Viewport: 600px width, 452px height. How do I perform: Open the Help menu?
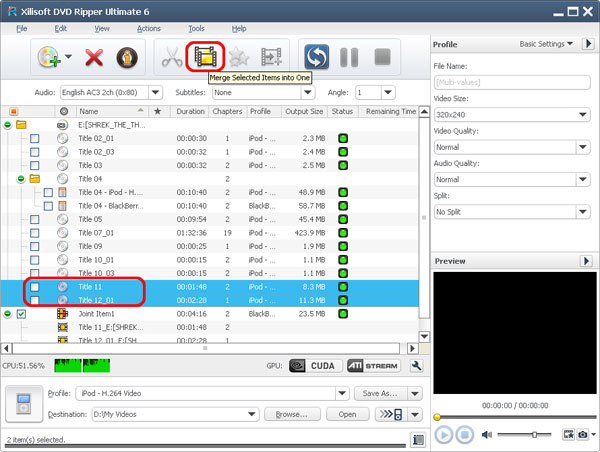(x=239, y=28)
